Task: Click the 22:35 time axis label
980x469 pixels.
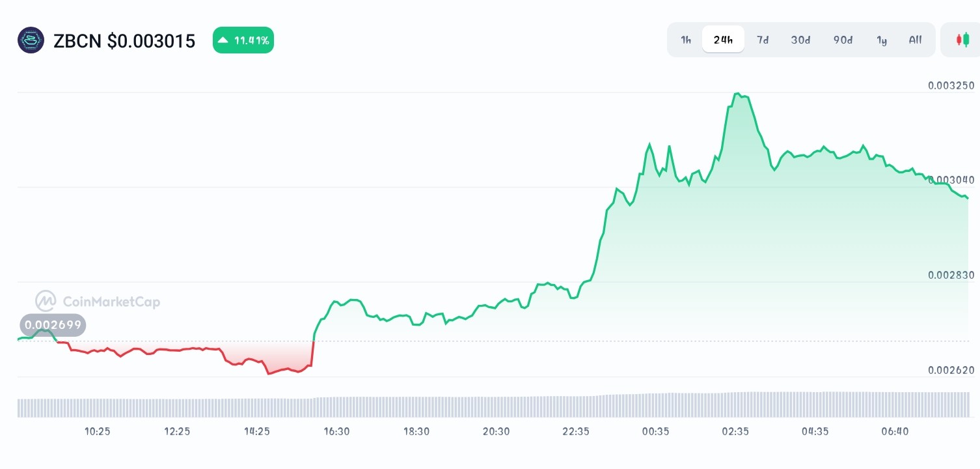Action: [x=576, y=431]
